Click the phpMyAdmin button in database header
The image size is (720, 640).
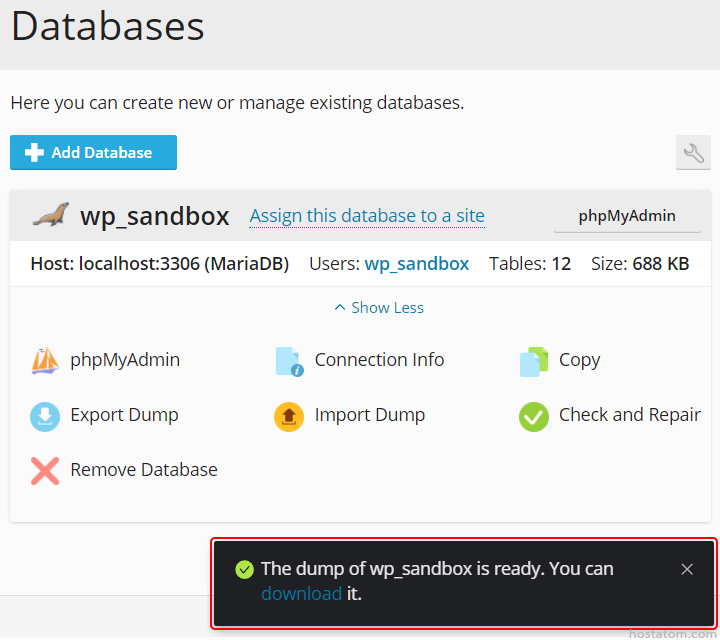click(627, 216)
